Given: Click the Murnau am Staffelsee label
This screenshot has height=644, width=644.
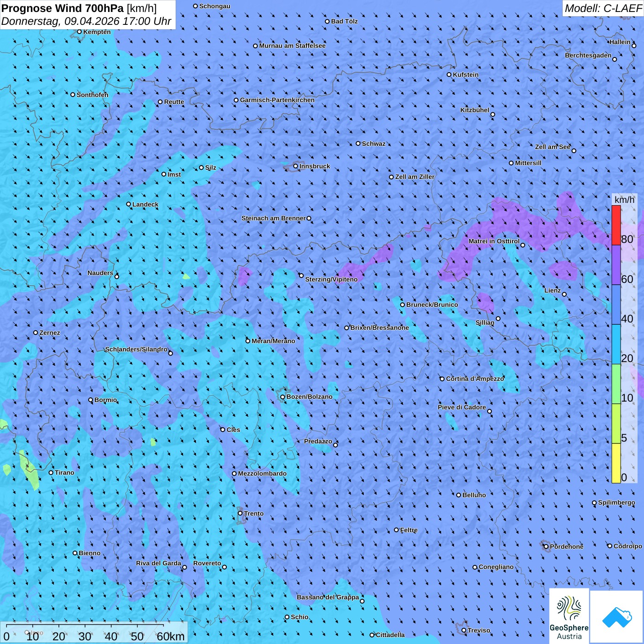Looking at the screenshot, I should 292,46.
